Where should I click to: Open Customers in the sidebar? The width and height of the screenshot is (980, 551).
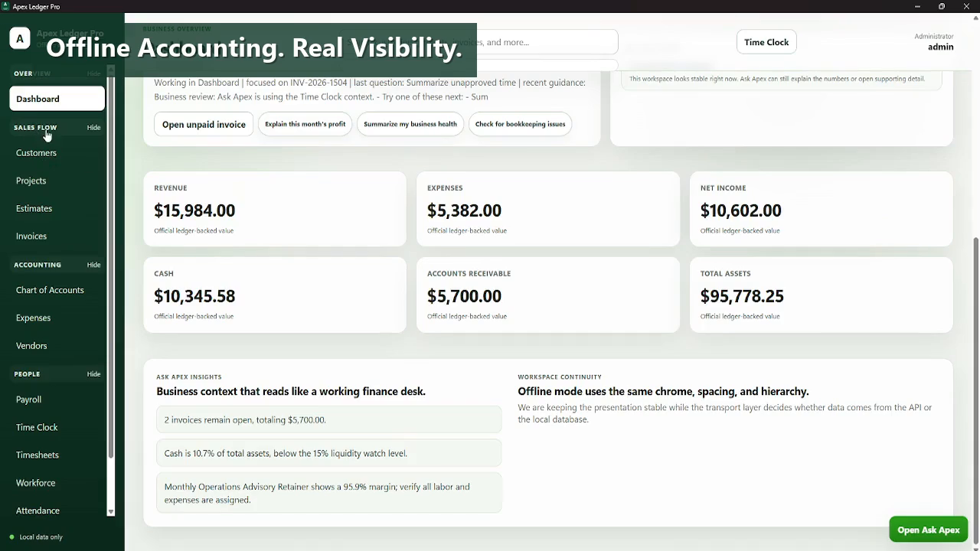pyautogui.click(x=57, y=153)
